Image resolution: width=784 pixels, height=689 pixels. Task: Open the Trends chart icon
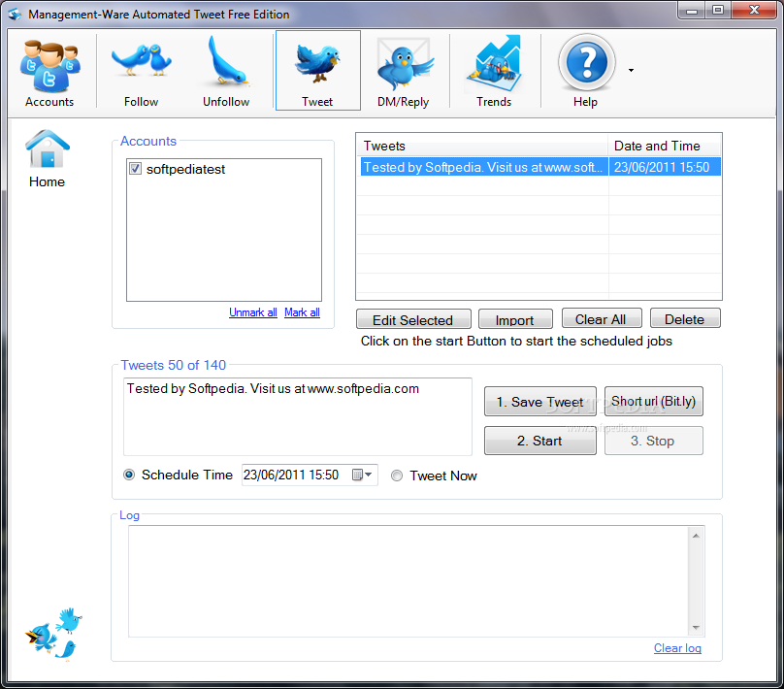[x=494, y=72]
